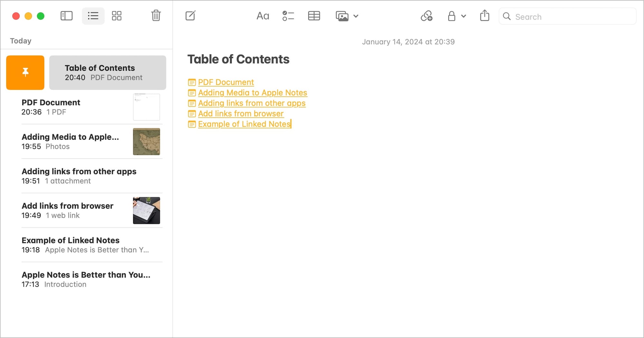Follow the Adding Media to Apple Notes link

(x=252, y=93)
